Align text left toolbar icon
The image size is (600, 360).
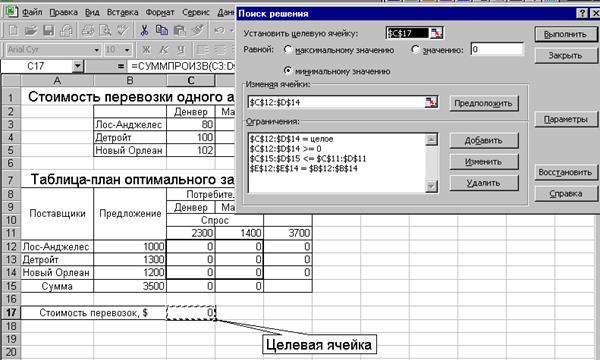coord(202,50)
